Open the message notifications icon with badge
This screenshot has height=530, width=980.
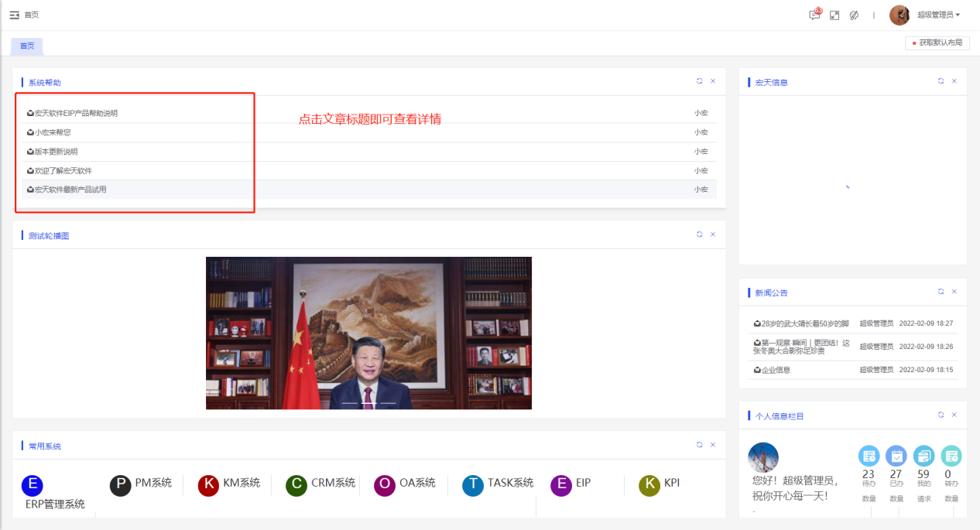click(814, 15)
